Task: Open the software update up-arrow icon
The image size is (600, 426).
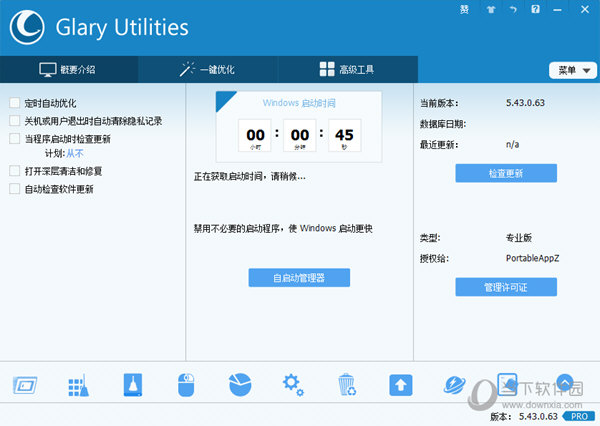Action: [x=401, y=385]
